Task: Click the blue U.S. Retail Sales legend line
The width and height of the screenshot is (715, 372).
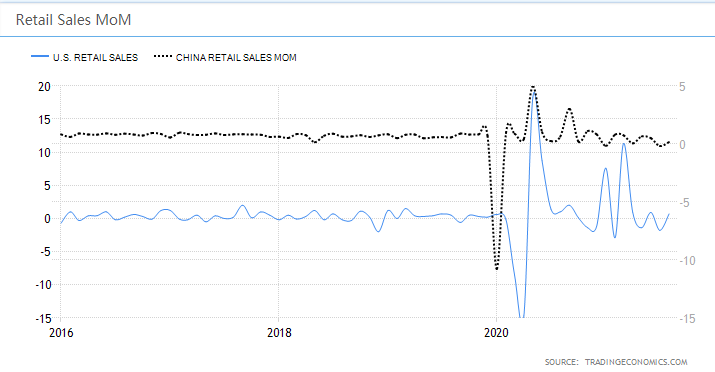Action: [x=40, y=57]
